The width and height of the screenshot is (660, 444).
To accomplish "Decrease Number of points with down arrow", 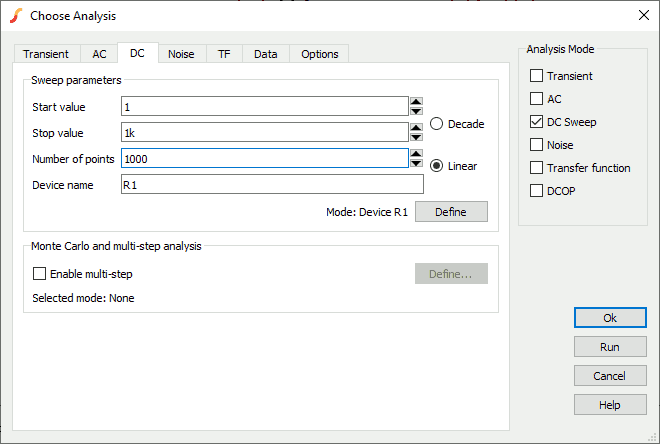I will click(416, 163).
